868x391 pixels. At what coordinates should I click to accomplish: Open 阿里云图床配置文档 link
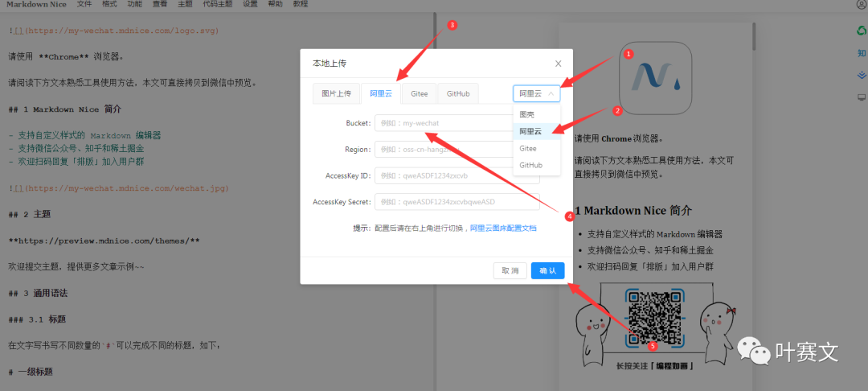(x=503, y=228)
